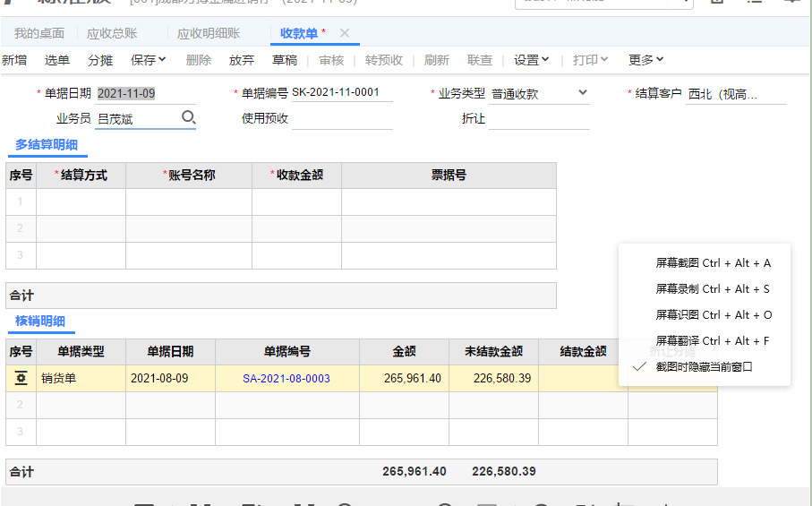Click the 业务员 input 吕茂斌
This screenshot has width=812, height=506.
137,118
